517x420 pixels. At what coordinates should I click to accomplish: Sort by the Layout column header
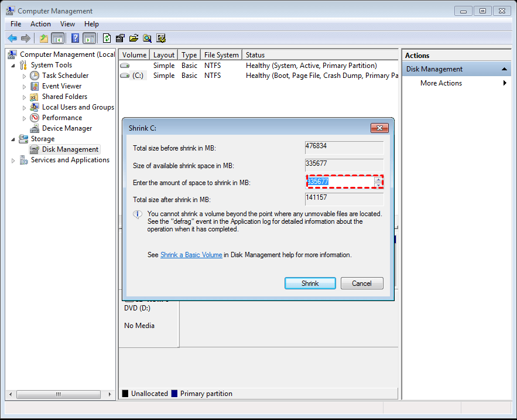[163, 54]
